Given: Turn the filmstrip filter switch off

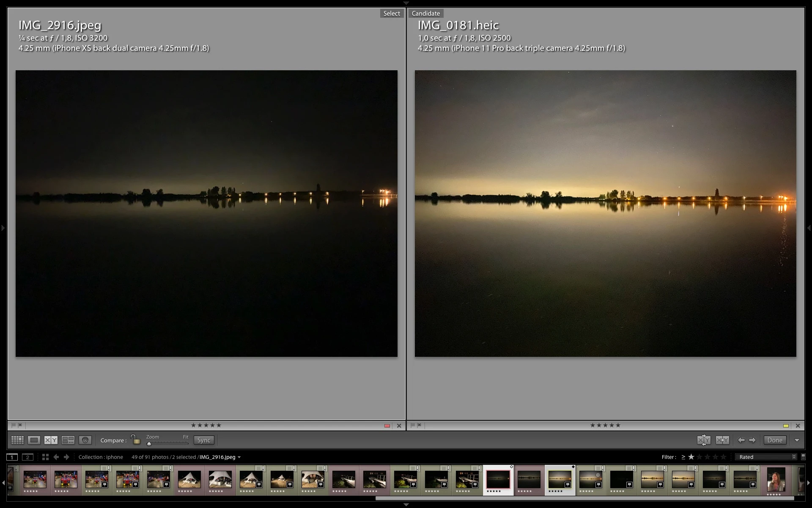Looking at the screenshot, I should coord(803,457).
